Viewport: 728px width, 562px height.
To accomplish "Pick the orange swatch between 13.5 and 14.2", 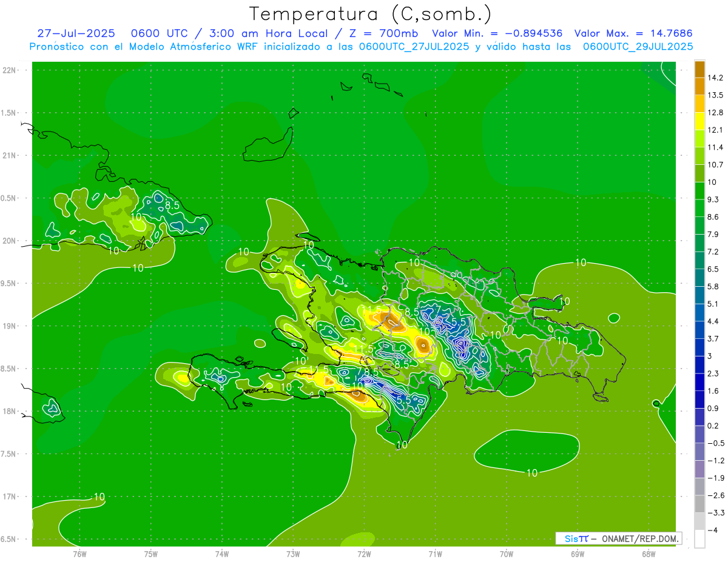I will point(699,86).
